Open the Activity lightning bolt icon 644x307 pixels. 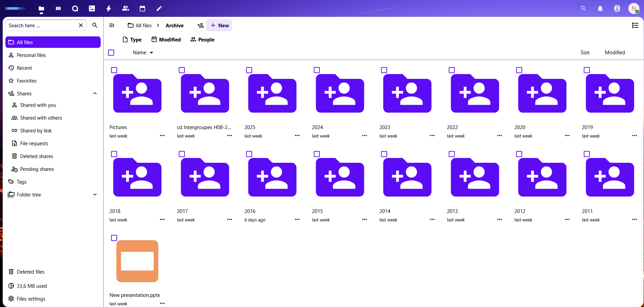click(x=108, y=8)
